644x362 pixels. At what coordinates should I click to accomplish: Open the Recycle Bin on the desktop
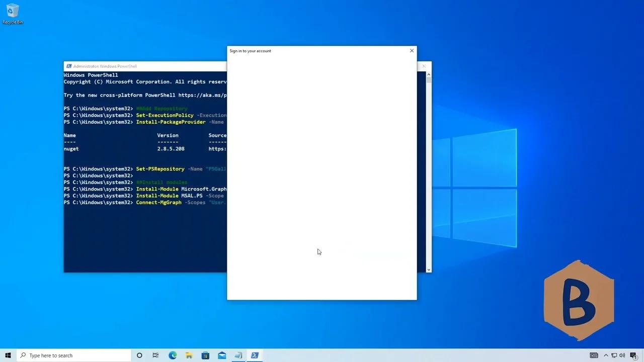13,14
